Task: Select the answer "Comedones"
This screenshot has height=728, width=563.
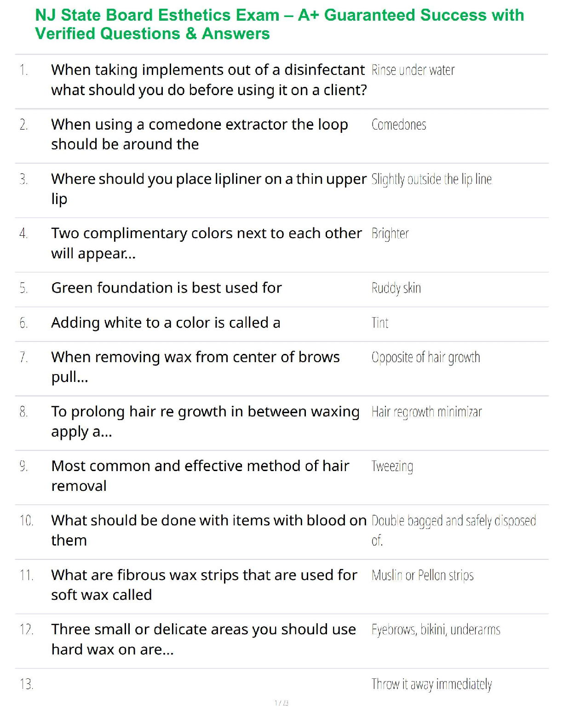Action: click(398, 125)
